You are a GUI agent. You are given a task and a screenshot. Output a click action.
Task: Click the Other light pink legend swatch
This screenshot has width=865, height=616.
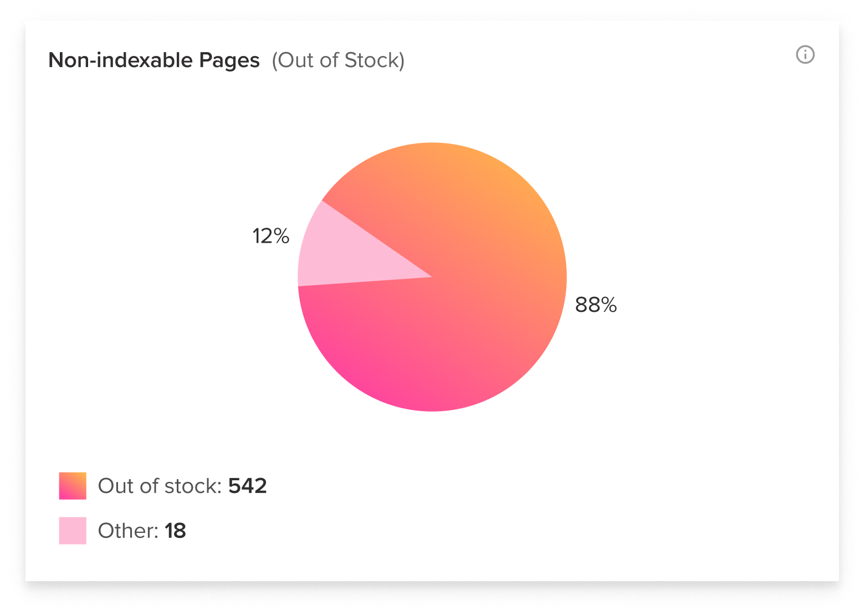click(x=73, y=531)
